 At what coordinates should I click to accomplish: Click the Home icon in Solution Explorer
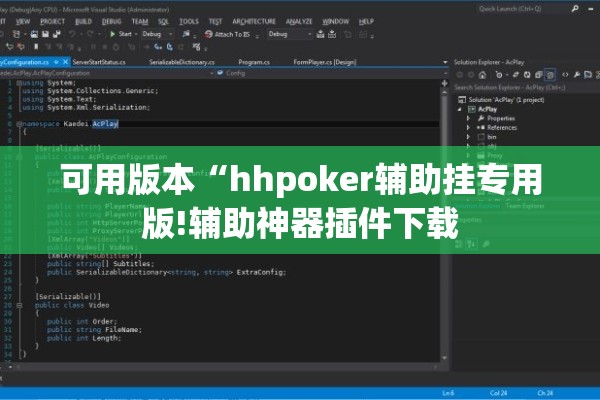point(483,75)
